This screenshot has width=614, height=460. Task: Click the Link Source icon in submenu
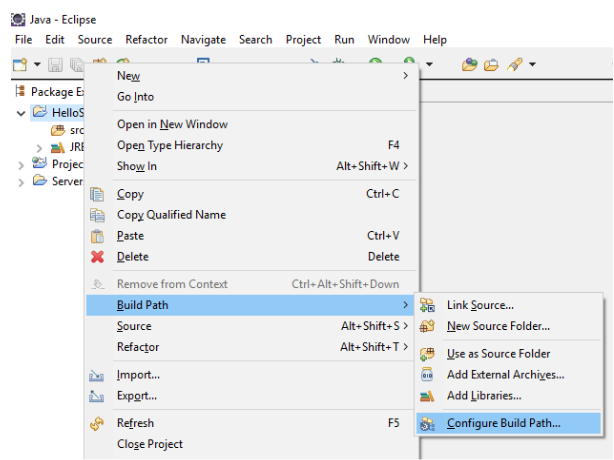point(428,305)
